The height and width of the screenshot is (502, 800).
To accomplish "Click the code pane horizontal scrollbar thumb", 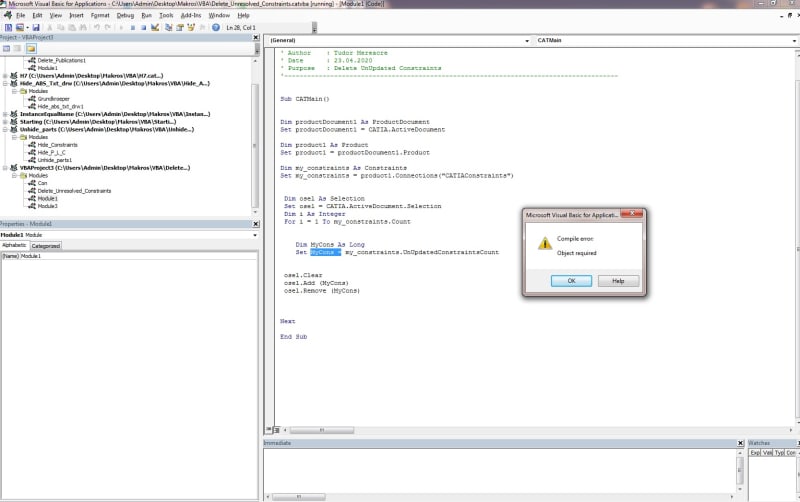I will [x=321, y=430].
